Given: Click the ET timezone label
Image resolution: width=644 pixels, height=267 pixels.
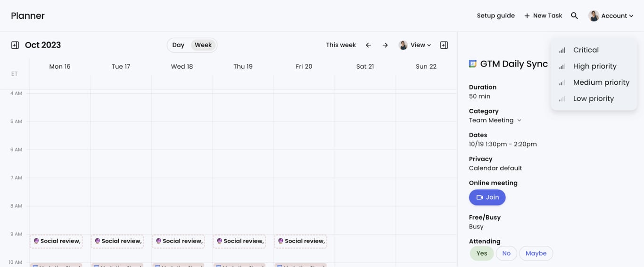Looking at the screenshot, I should (x=15, y=74).
